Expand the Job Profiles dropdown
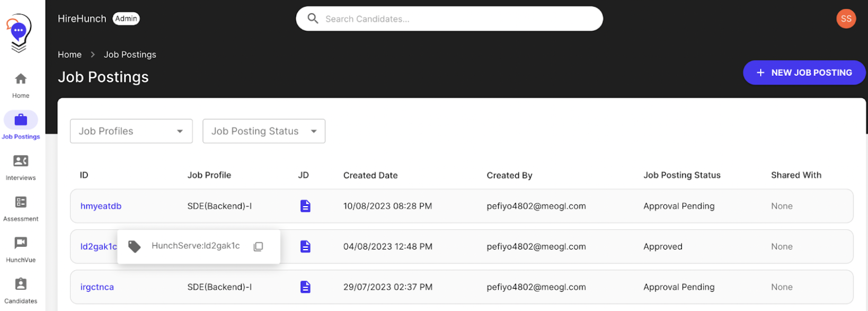This screenshot has height=311, width=868. pos(131,131)
